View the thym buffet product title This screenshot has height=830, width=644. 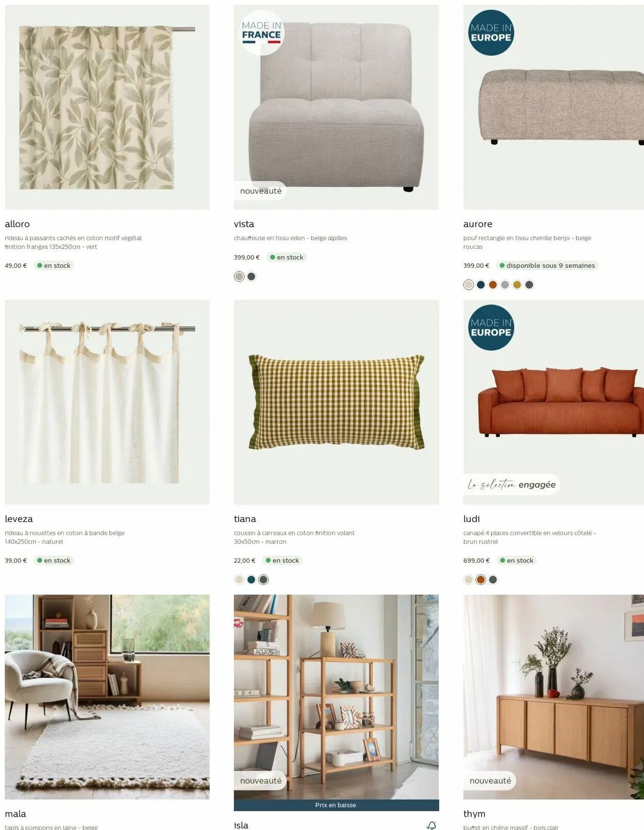point(474,814)
